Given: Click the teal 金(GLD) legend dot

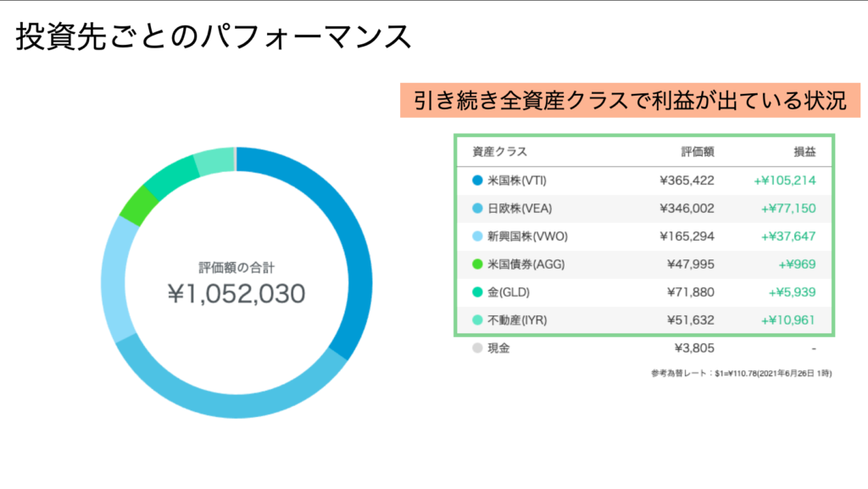Looking at the screenshot, I should [476, 292].
